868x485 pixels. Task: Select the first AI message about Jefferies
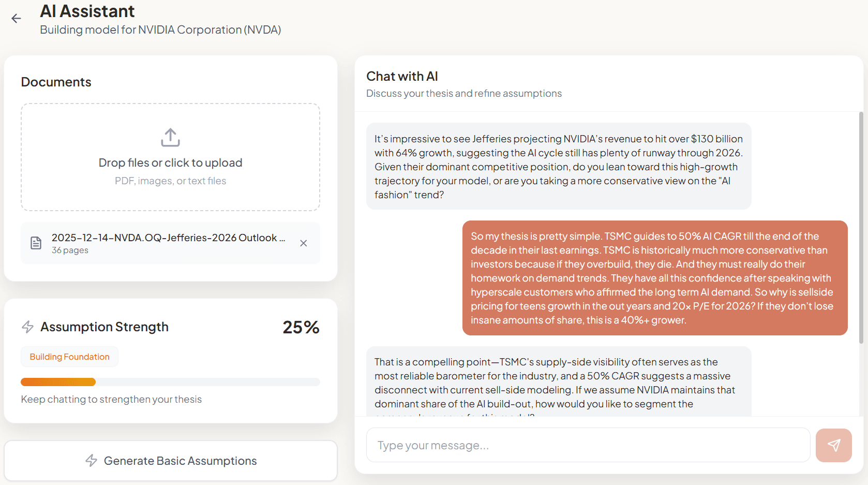point(558,166)
